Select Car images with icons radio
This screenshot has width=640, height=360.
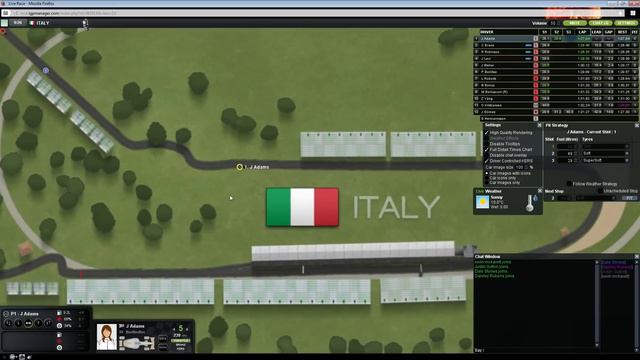pos(487,173)
